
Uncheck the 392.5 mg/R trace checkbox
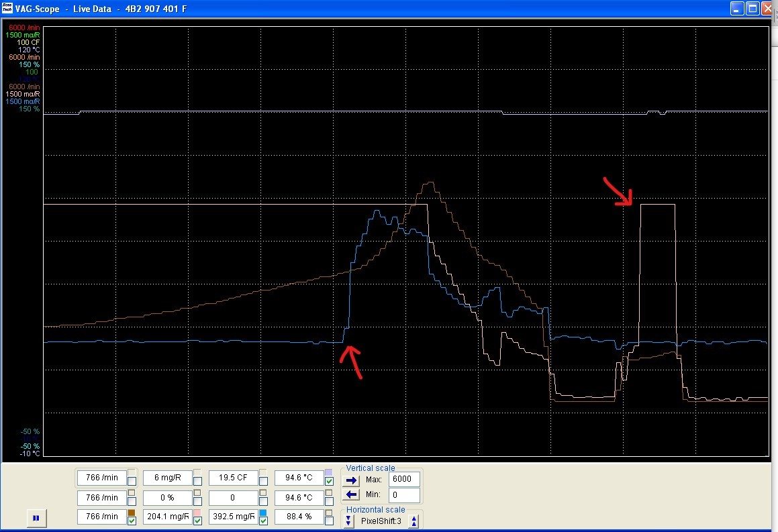coord(264,521)
